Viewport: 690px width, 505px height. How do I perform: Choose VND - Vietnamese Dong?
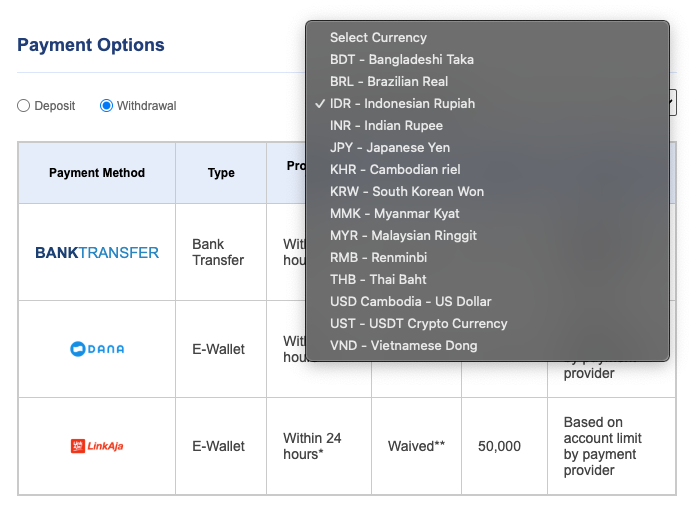click(403, 346)
